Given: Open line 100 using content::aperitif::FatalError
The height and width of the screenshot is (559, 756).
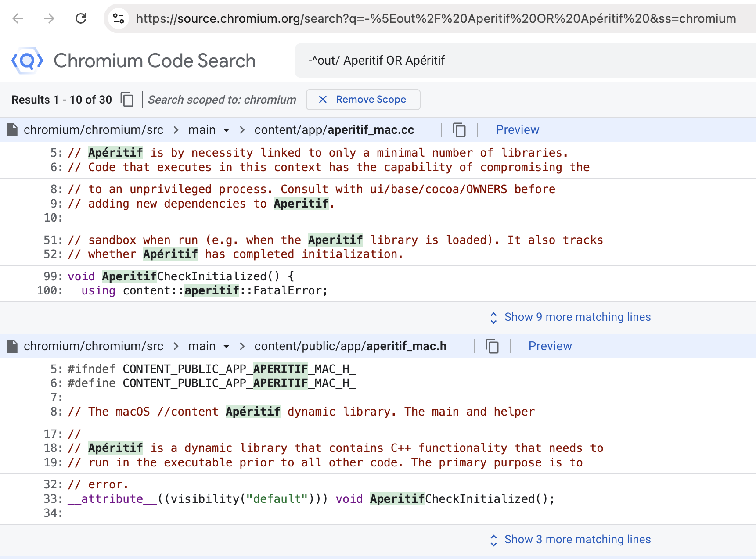Looking at the screenshot, I should pos(204,290).
